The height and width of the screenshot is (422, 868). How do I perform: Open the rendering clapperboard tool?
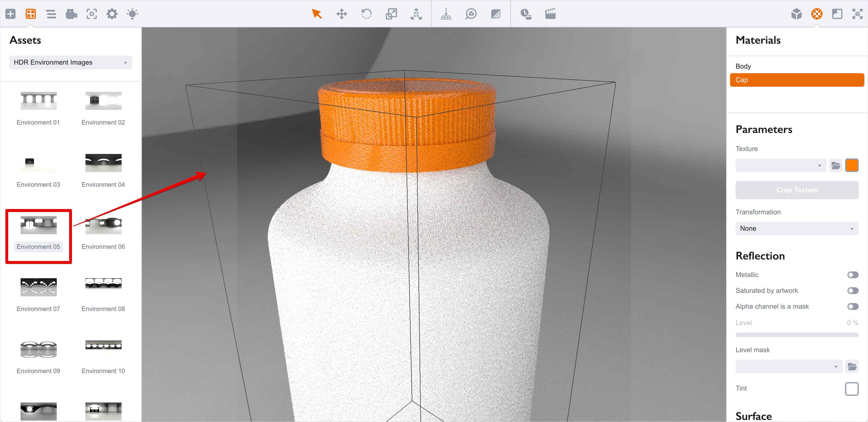(x=550, y=14)
